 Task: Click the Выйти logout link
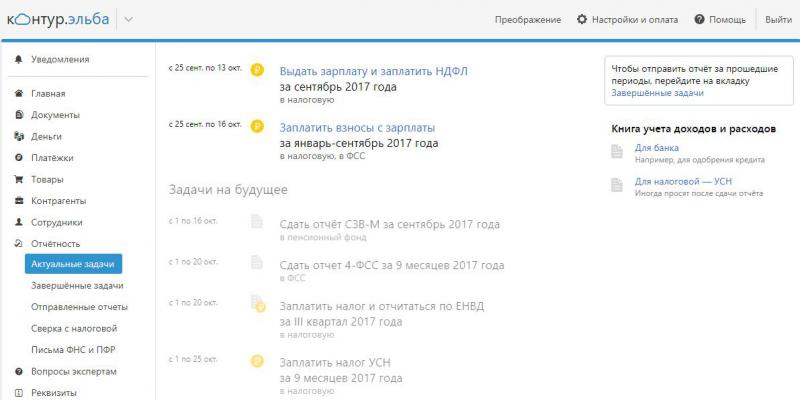[778, 20]
